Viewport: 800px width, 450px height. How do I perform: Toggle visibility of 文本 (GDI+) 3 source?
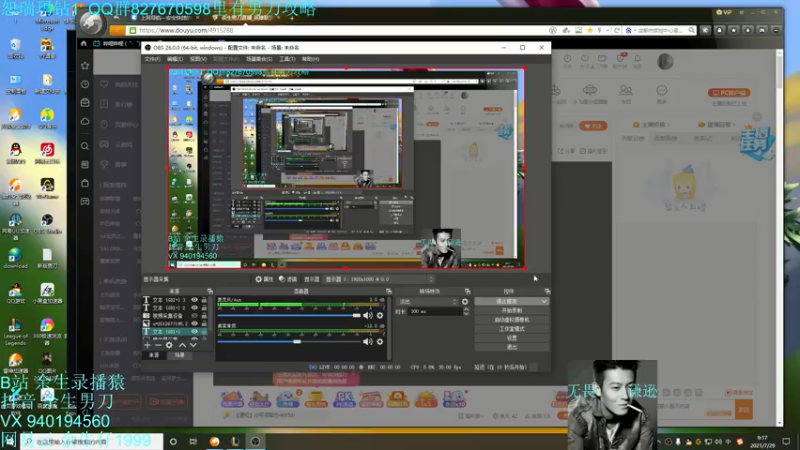pos(194,300)
